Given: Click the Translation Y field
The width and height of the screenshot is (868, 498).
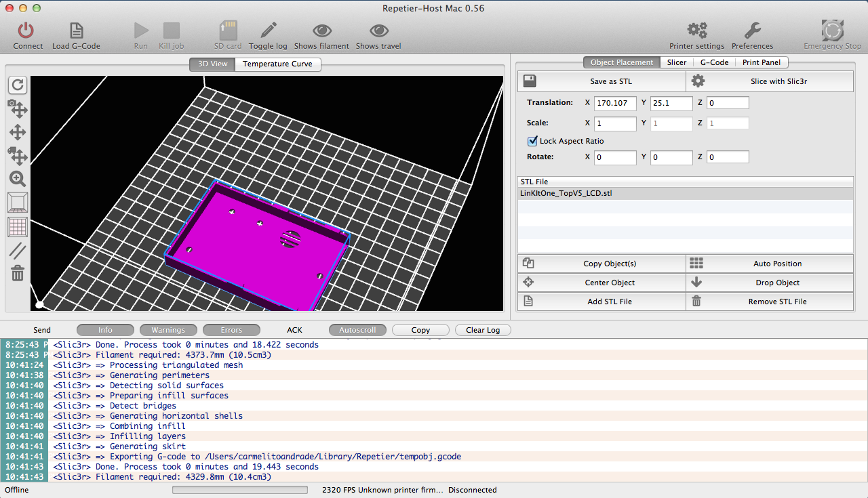Looking at the screenshot, I should click(671, 103).
